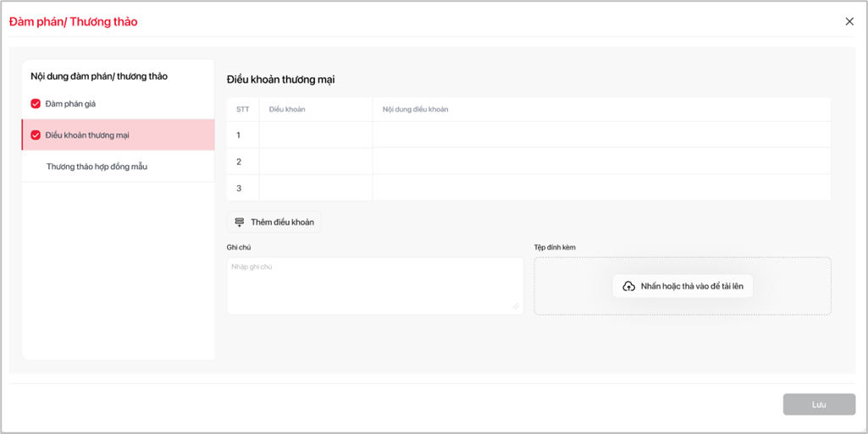Select the Điều khoản thương mại section
The image size is (868, 434).
[x=87, y=135]
